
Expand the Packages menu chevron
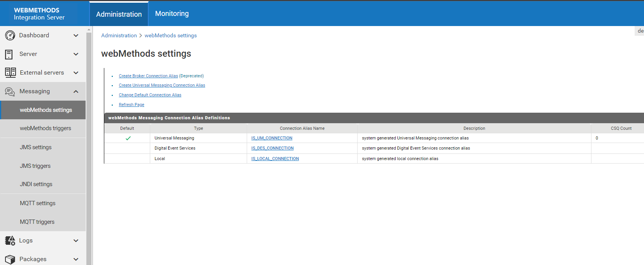[x=76, y=259]
